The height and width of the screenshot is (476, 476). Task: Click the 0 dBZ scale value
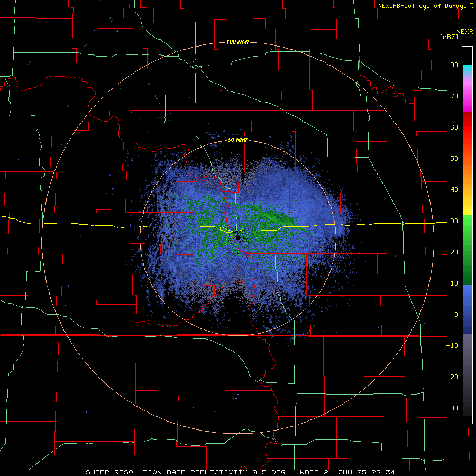456,315
